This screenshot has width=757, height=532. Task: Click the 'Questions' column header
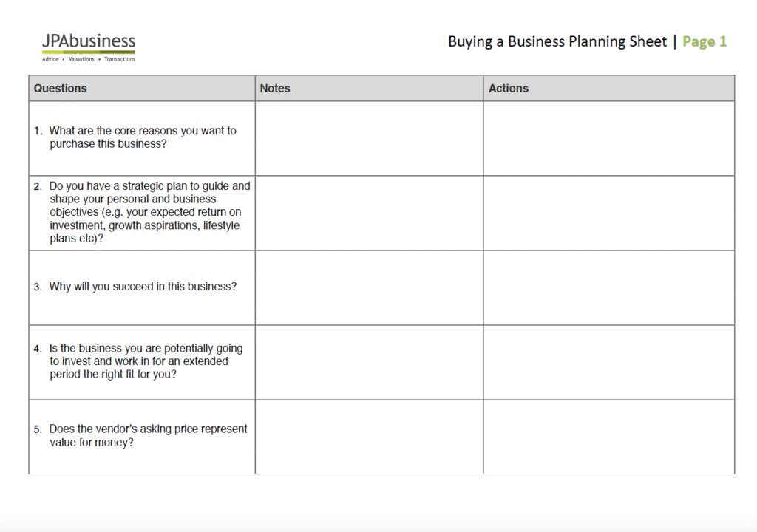[142, 89]
